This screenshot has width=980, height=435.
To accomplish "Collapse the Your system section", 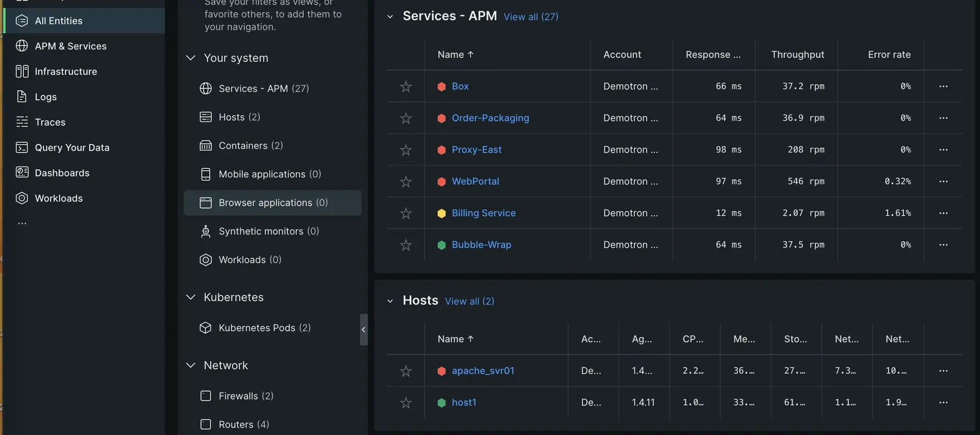I will 190,58.
